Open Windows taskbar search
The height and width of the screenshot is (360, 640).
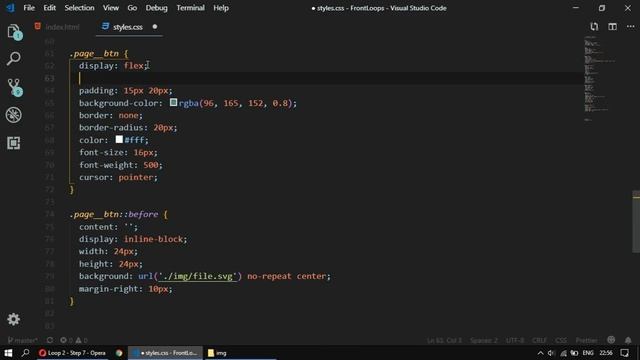tap(25, 353)
